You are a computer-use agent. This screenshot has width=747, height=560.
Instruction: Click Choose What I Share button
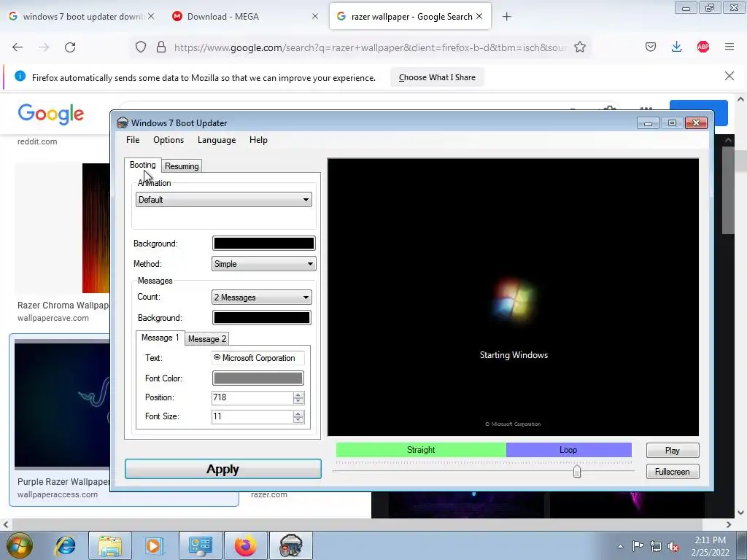437,77
